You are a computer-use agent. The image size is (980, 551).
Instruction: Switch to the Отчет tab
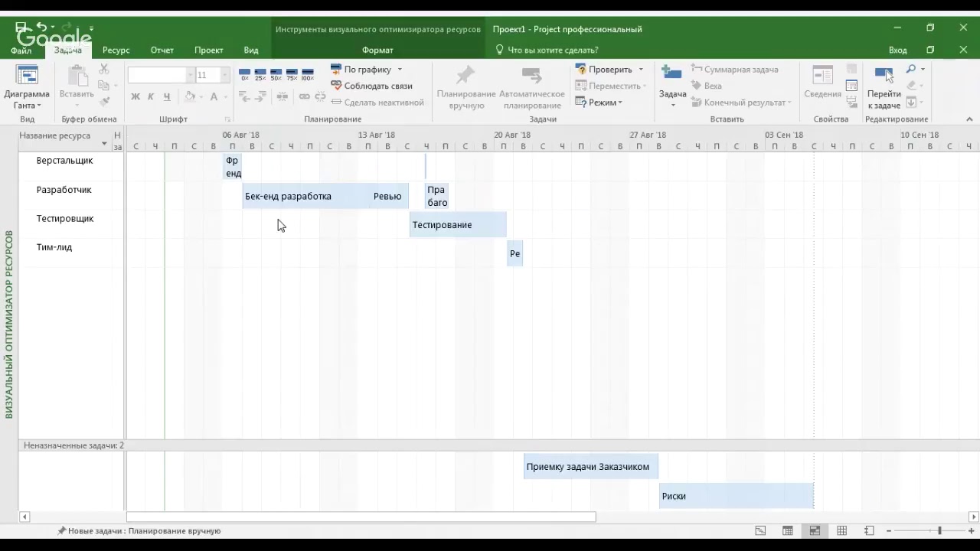[x=162, y=50]
